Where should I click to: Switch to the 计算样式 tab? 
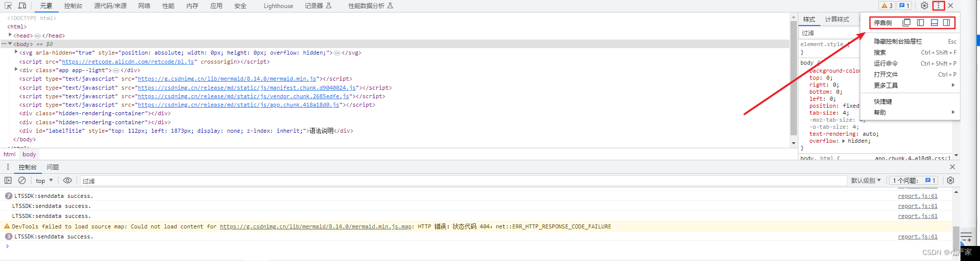837,20
